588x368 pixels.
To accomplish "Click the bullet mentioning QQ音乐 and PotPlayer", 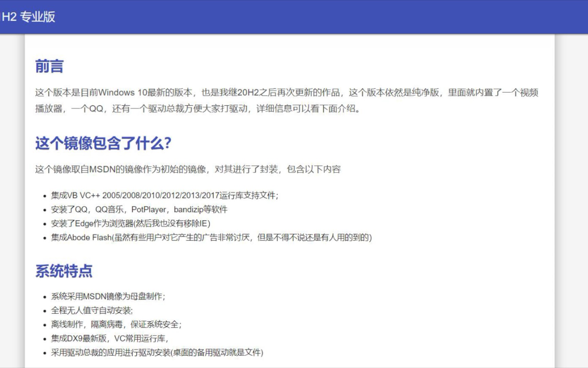I will click(140, 210).
